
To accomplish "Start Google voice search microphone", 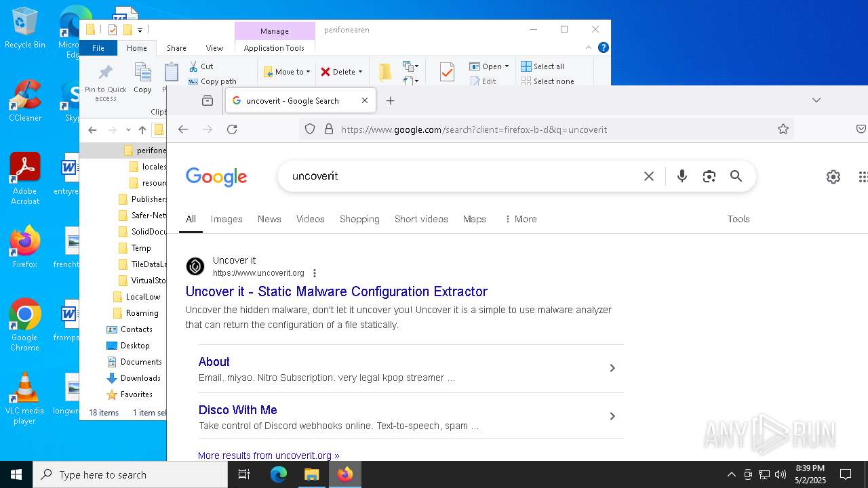I will click(682, 176).
